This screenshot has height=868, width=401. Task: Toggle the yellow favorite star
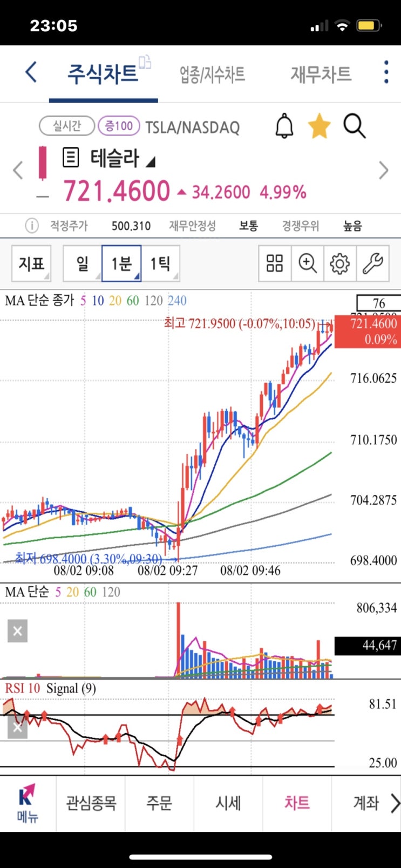point(320,126)
